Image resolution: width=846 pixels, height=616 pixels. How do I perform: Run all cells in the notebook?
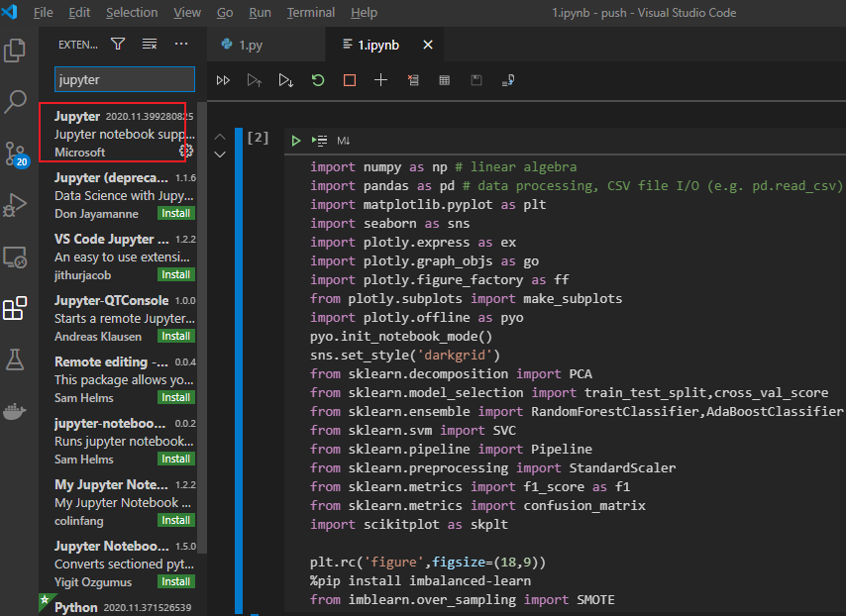tap(223, 80)
